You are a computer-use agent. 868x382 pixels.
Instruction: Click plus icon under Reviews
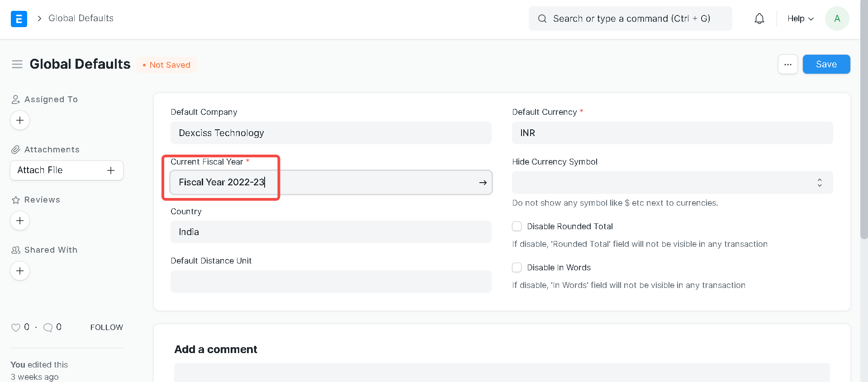point(20,221)
